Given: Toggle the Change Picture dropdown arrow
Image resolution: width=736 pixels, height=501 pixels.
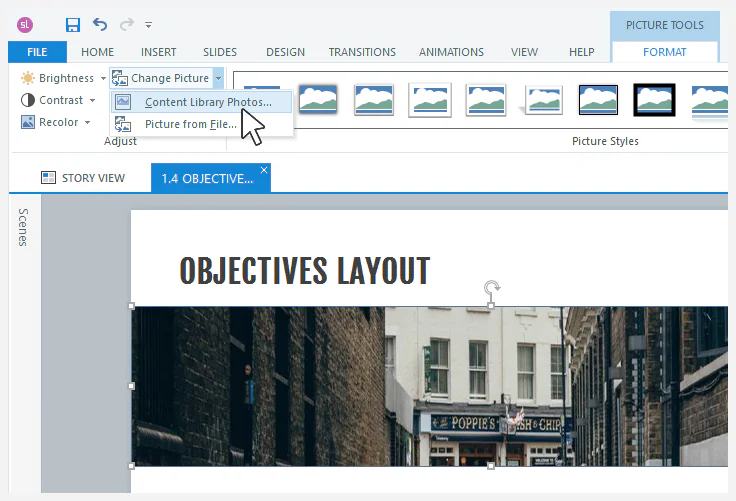Looking at the screenshot, I should point(218,78).
